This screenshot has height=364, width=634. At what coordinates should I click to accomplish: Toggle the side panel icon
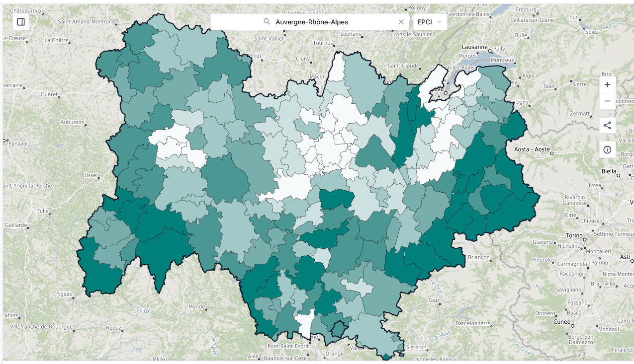click(x=21, y=22)
